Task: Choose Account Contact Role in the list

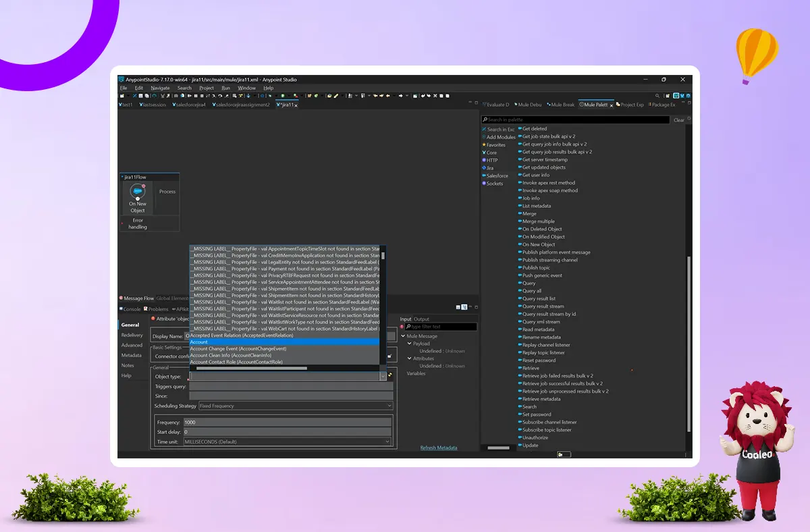Action: 284,362
